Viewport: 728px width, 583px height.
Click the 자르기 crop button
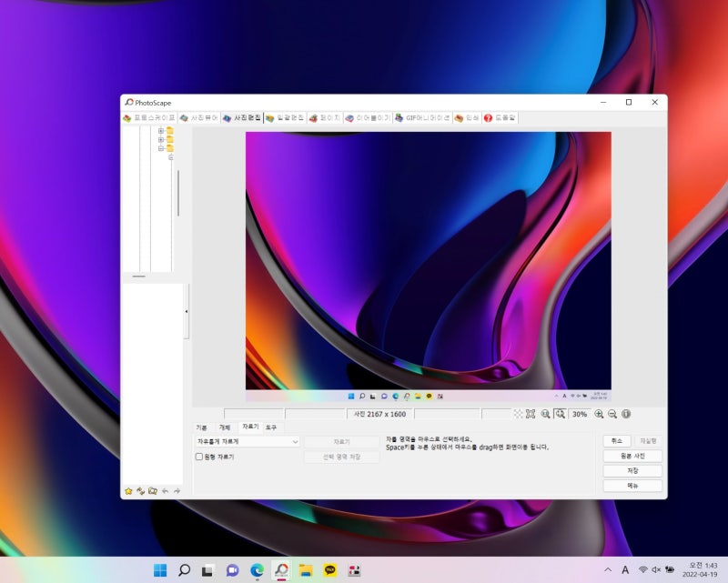[342, 441]
